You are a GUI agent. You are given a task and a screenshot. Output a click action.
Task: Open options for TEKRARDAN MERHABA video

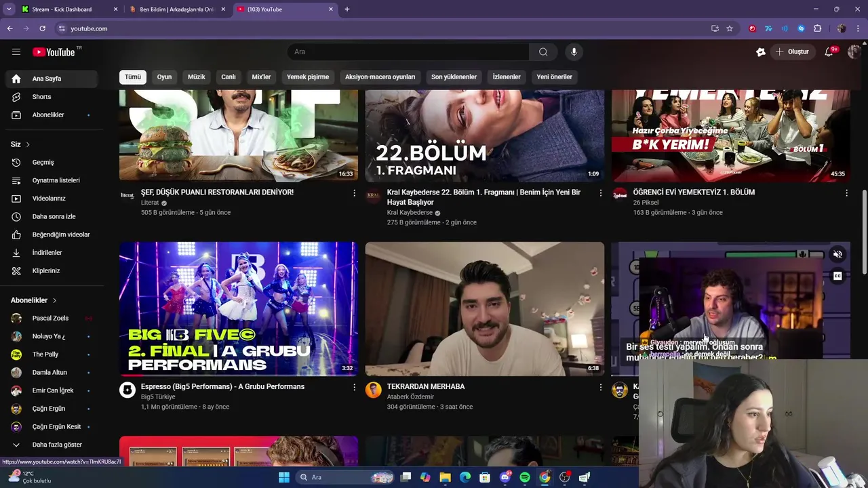pyautogui.click(x=600, y=387)
